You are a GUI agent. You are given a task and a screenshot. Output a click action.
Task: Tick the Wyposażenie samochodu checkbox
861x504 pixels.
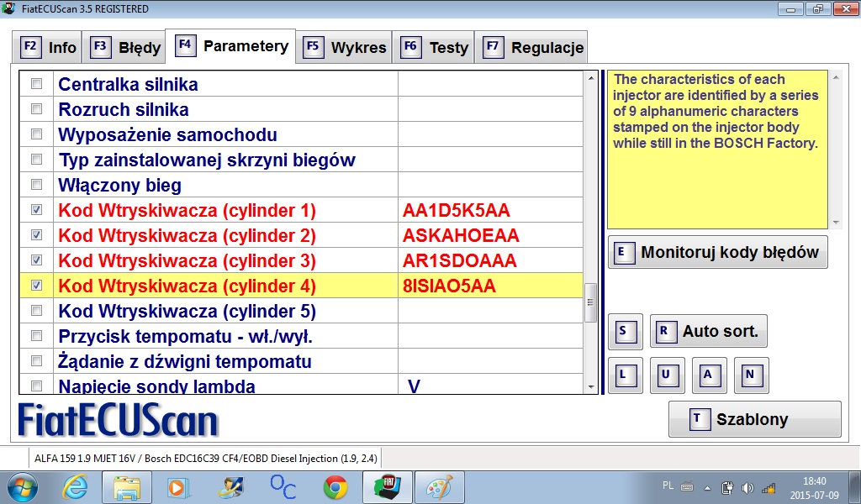tap(37, 134)
